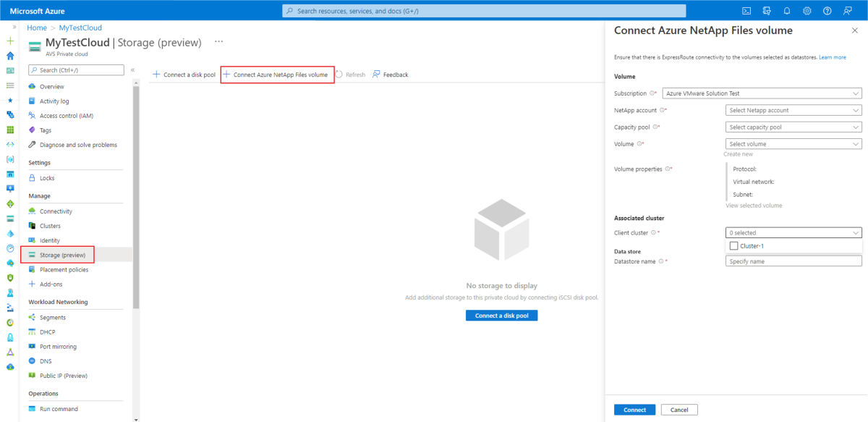Open the NetApp account dropdown
Viewport: 868px width, 422px height.
click(793, 110)
